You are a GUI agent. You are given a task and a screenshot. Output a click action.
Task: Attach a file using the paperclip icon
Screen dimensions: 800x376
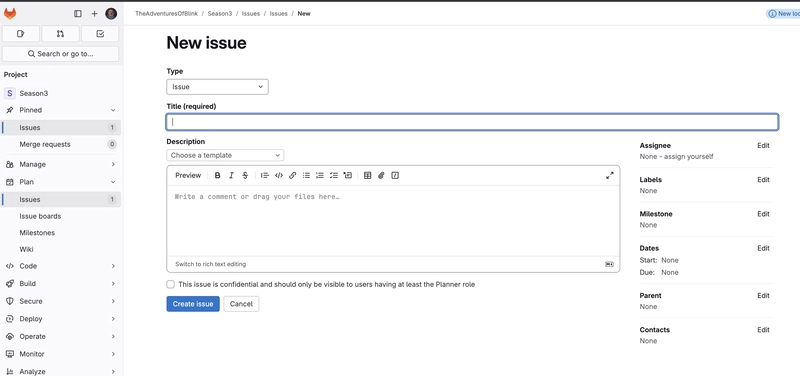[381, 176]
